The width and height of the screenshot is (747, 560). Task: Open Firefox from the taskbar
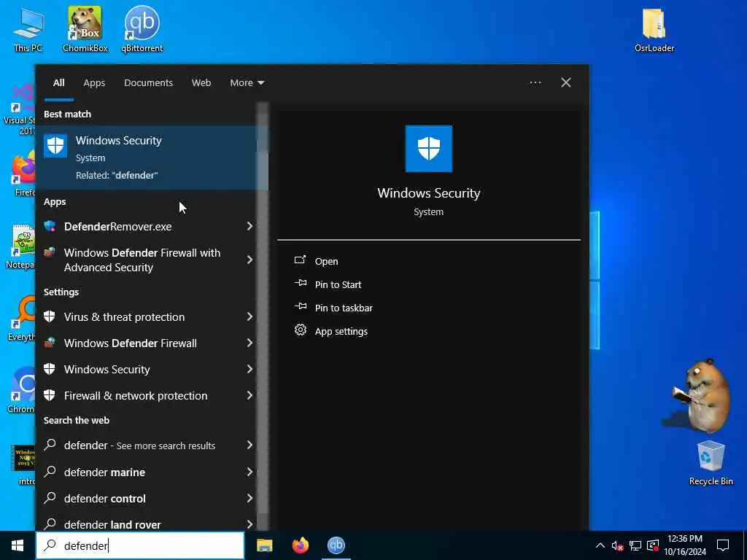pos(300,545)
